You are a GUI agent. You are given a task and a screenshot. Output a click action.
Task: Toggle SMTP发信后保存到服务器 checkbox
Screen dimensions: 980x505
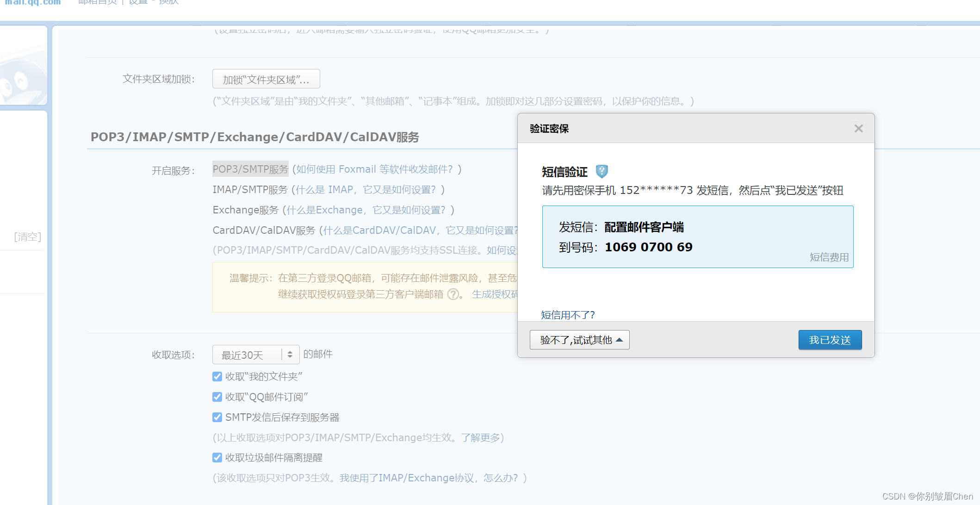pyautogui.click(x=217, y=418)
